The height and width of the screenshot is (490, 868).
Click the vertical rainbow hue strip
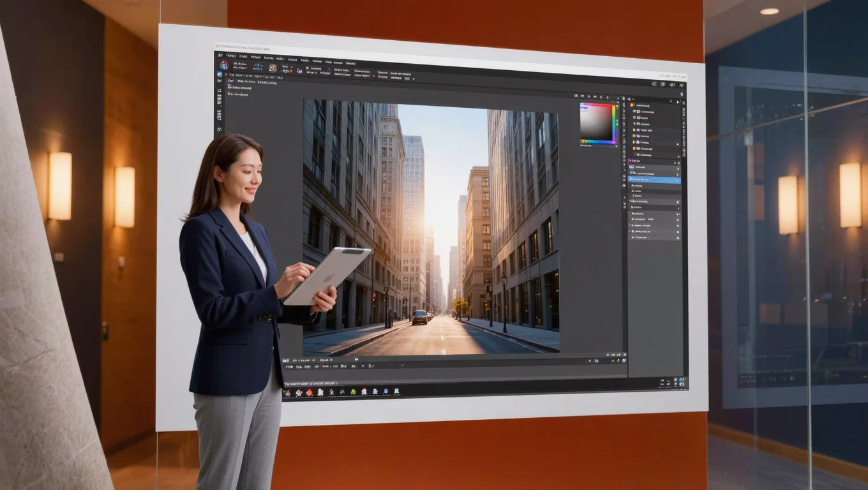614,123
